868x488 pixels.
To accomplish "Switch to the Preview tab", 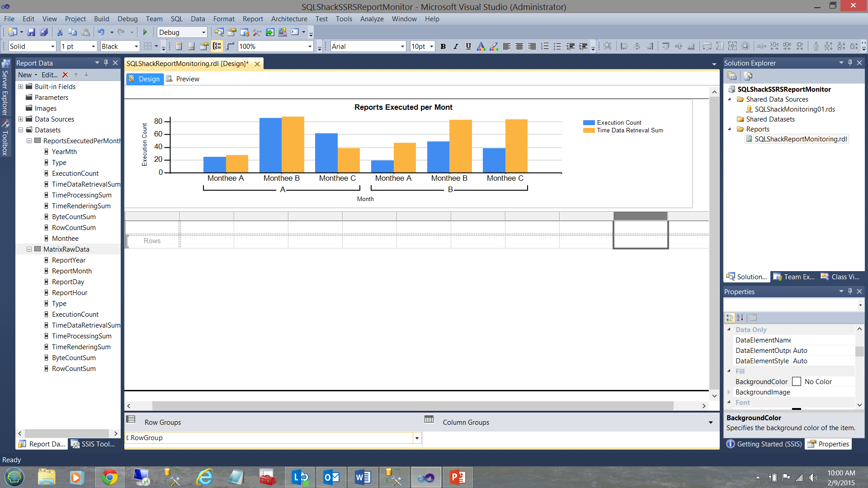I will tap(187, 79).
